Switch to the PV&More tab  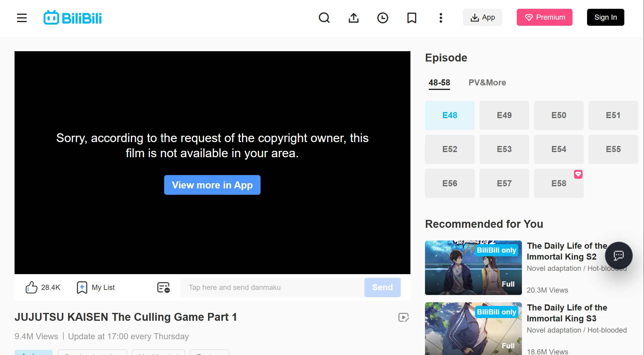487,82
